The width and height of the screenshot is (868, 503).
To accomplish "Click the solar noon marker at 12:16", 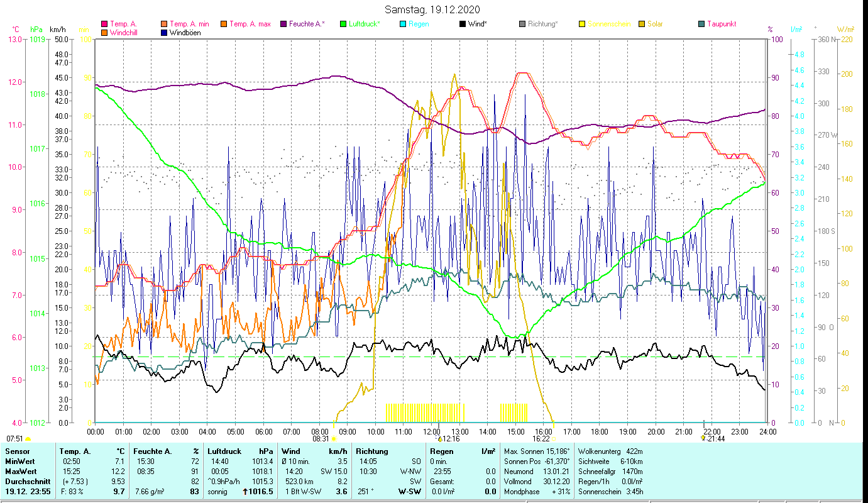I will 440,439.
